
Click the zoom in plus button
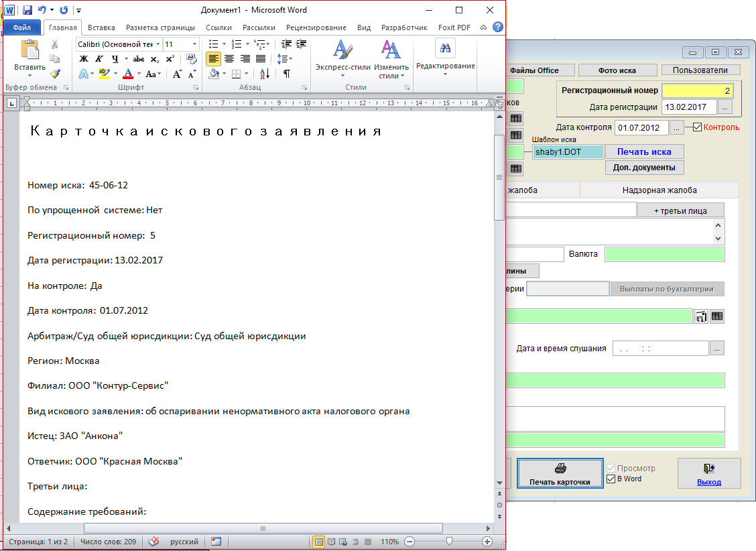(487, 542)
